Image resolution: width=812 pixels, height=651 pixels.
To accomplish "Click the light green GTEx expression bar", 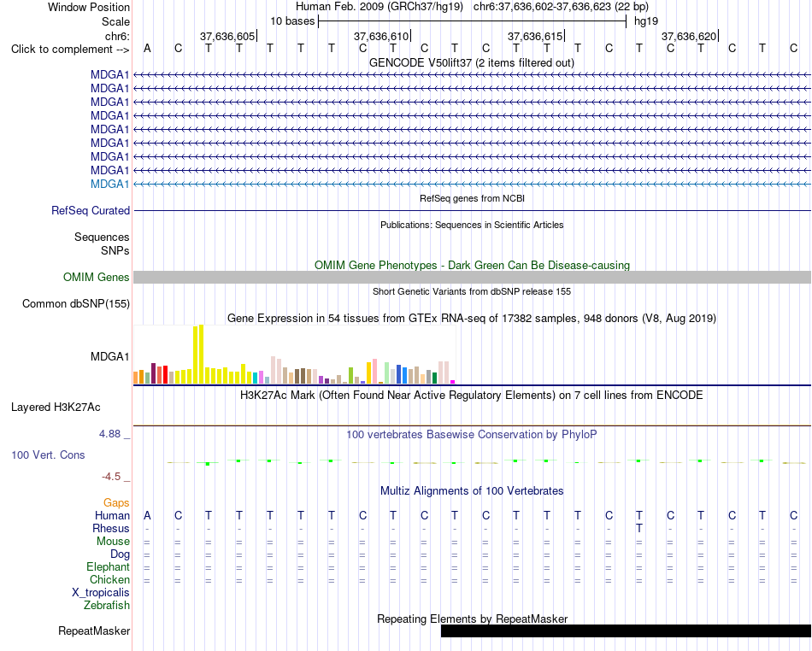I will coord(387,372).
